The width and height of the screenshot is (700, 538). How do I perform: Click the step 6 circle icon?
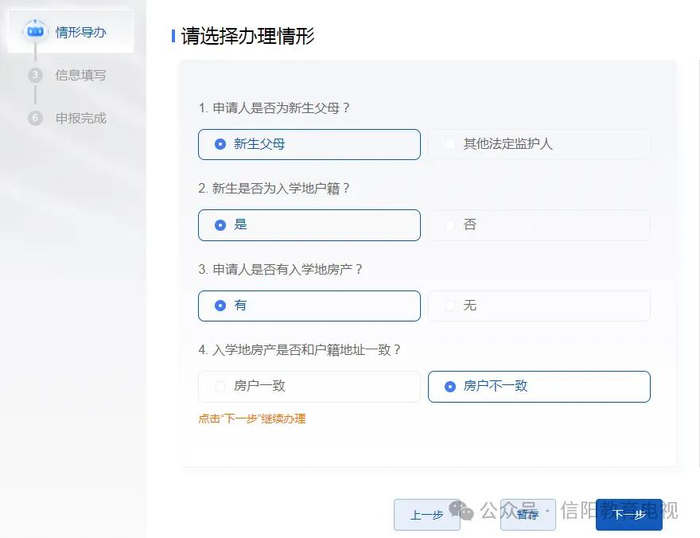[x=36, y=118]
